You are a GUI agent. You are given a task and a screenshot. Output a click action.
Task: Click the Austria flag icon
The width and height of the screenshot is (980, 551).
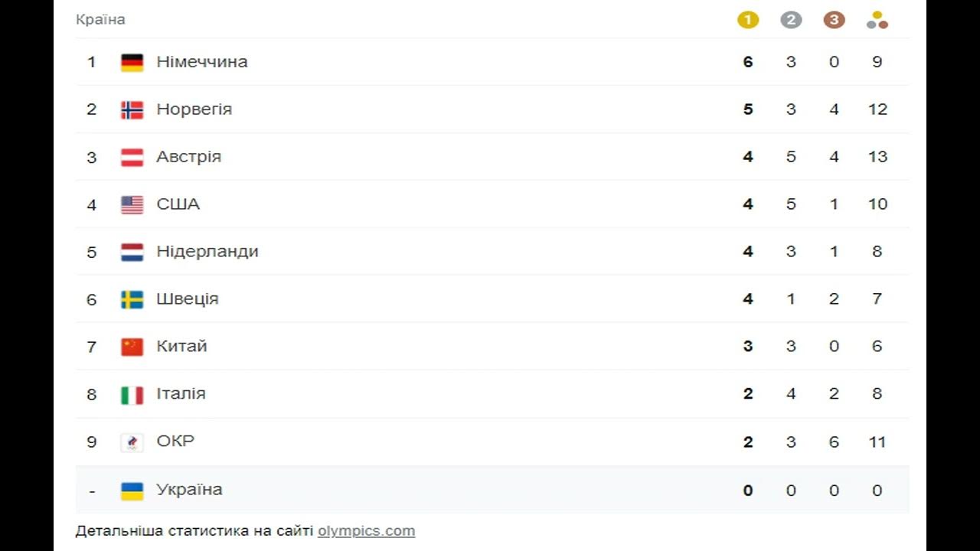click(132, 157)
